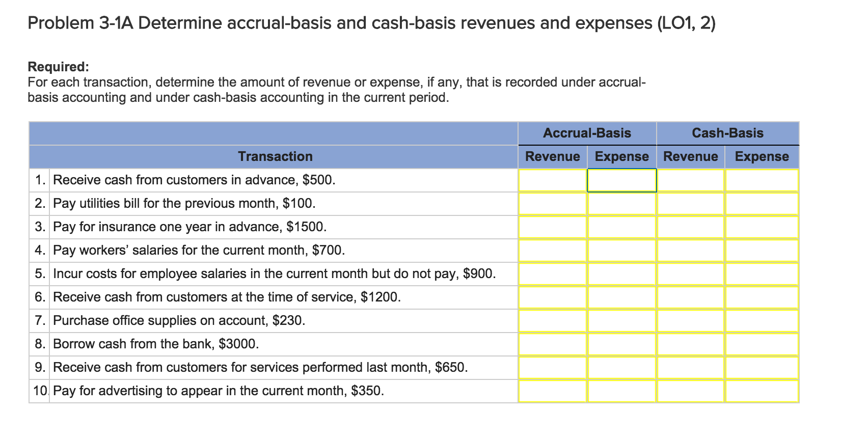Select Accrual-Basis Expense cell for insurance row
Screen dimensions: 868x439
coord(622,227)
